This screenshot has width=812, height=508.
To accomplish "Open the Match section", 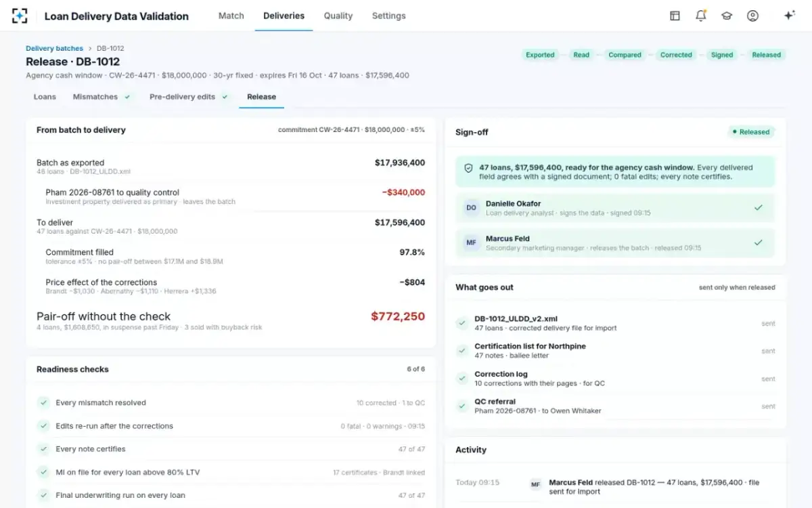I will (231, 16).
